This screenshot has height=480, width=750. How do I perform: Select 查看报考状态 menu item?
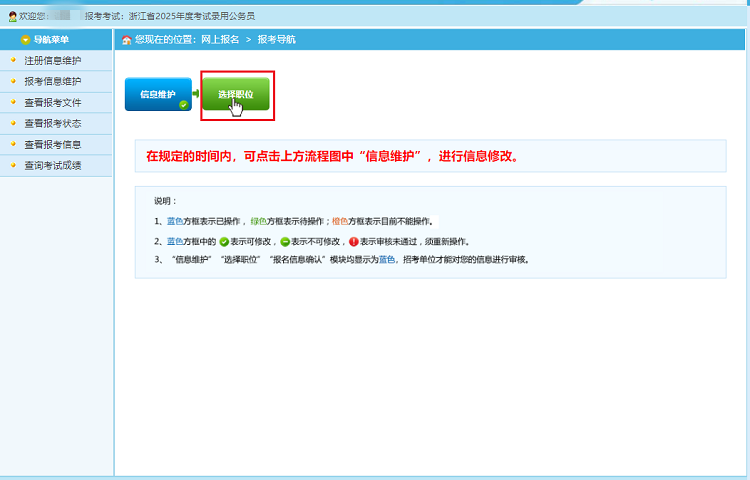click(x=53, y=123)
